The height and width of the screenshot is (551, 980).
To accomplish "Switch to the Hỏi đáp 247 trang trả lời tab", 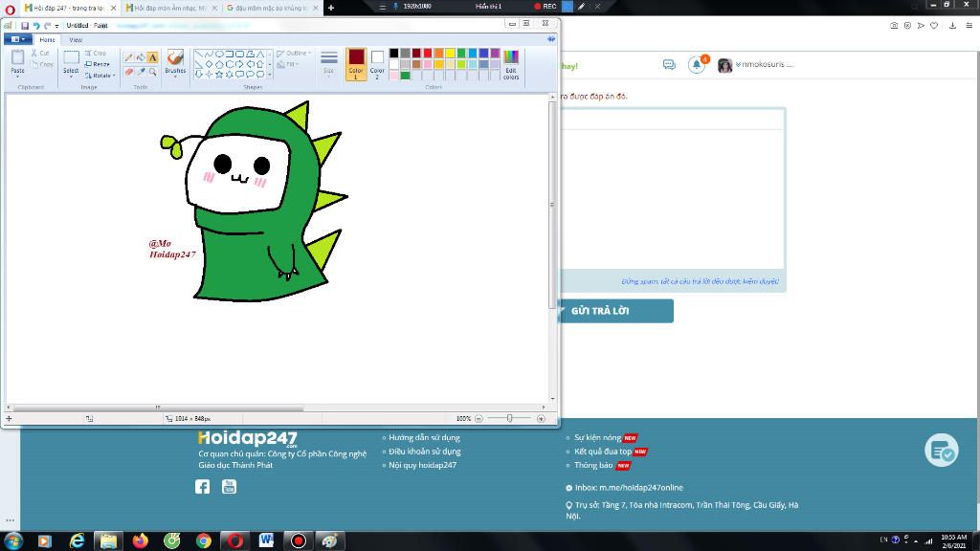I will 69,8.
